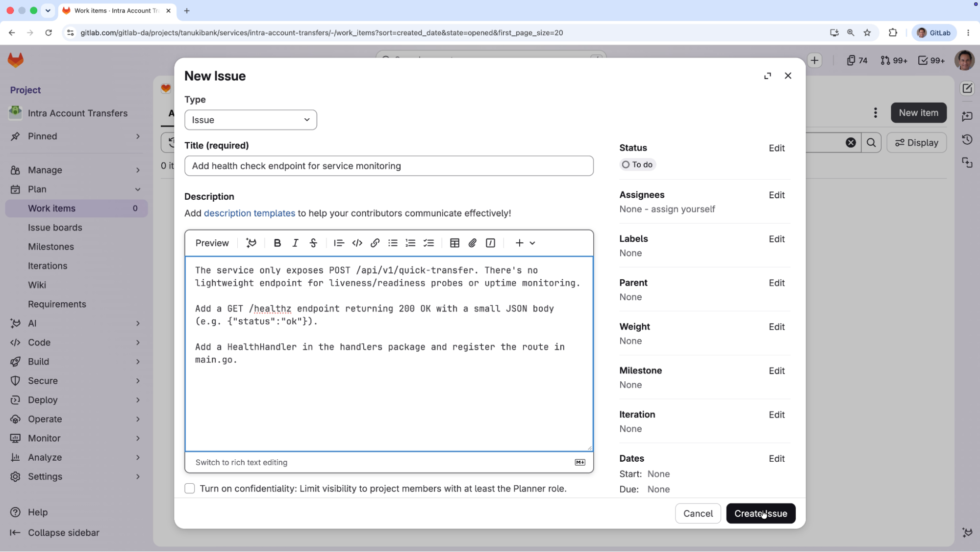
Task: Switch description editor to Preview
Action: click(212, 243)
